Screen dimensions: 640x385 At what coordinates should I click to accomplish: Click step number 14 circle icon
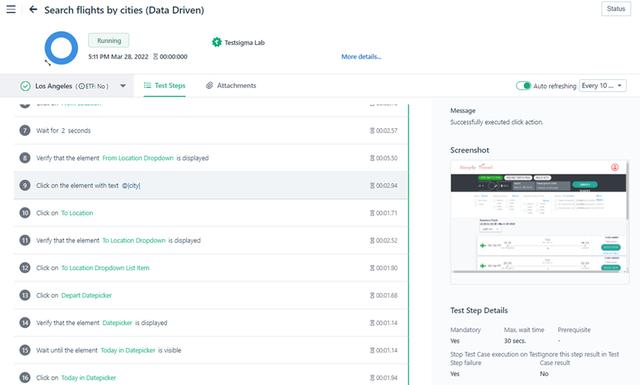coord(25,323)
